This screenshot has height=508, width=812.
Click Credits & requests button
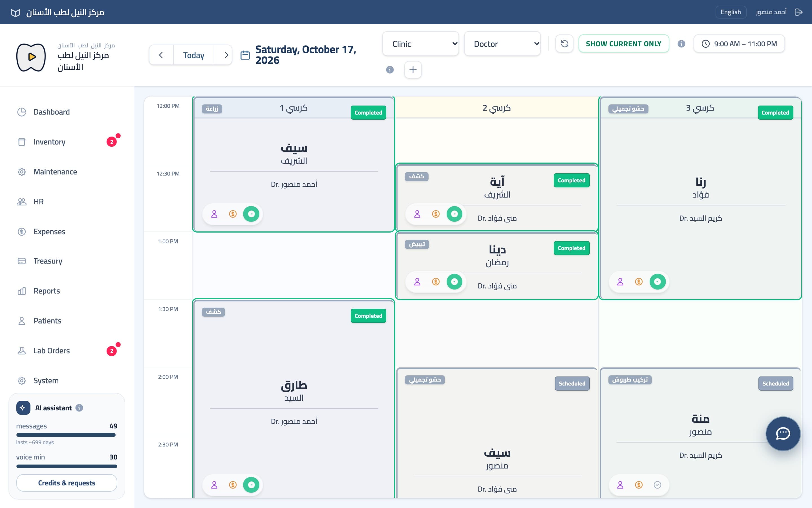67,483
